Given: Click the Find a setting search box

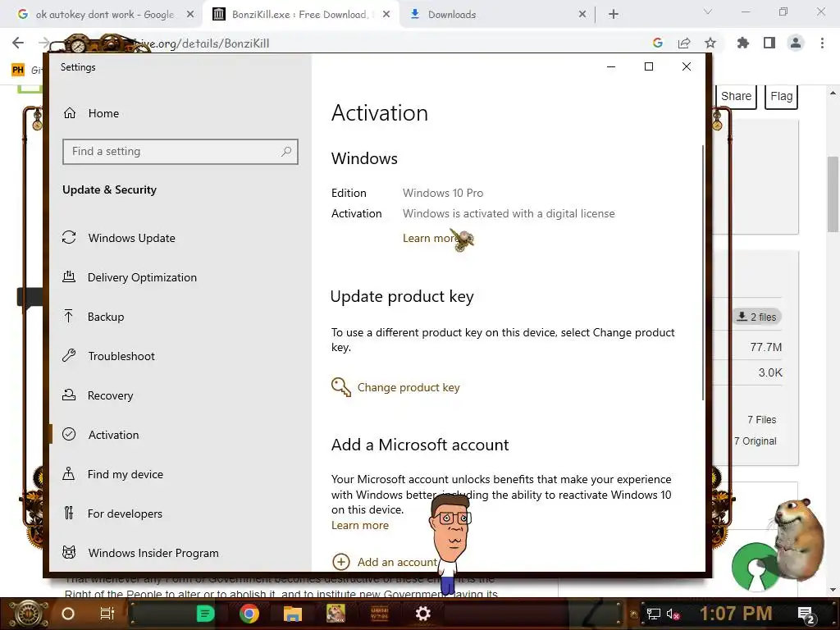Looking at the screenshot, I should point(180,152).
